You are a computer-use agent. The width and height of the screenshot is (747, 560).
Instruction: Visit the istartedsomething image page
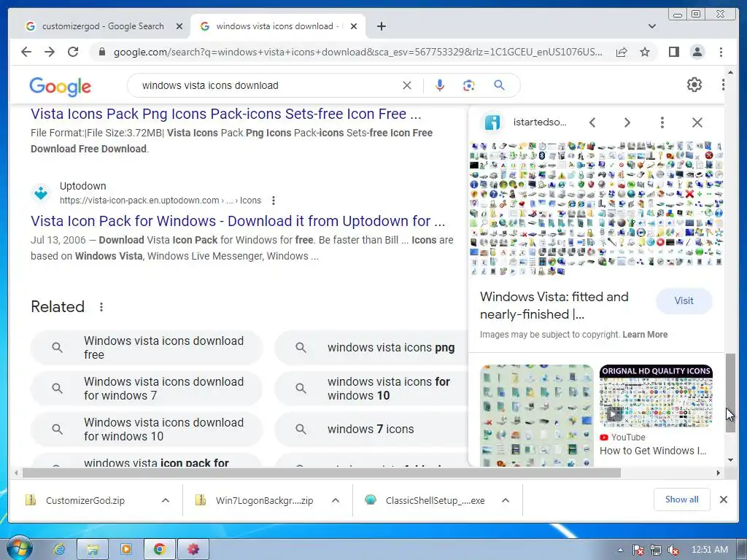click(x=684, y=300)
